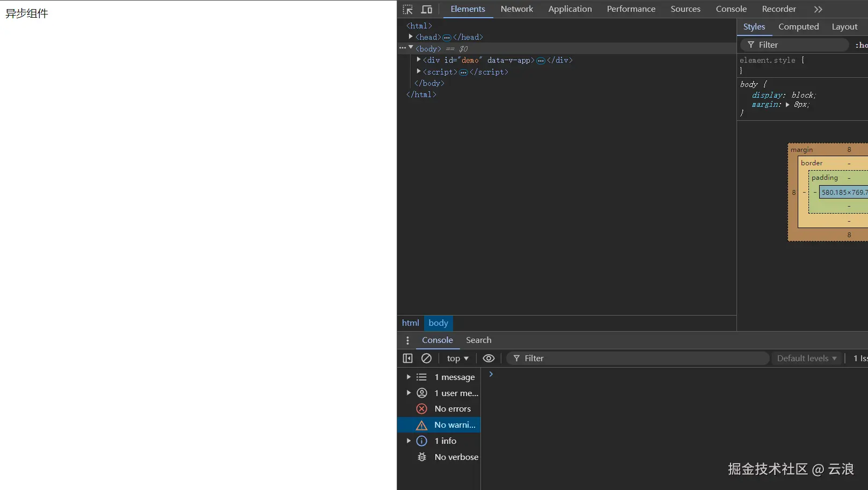Click the content size box in box model
Viewport: 868px width, 490px height.
(844, 192)
